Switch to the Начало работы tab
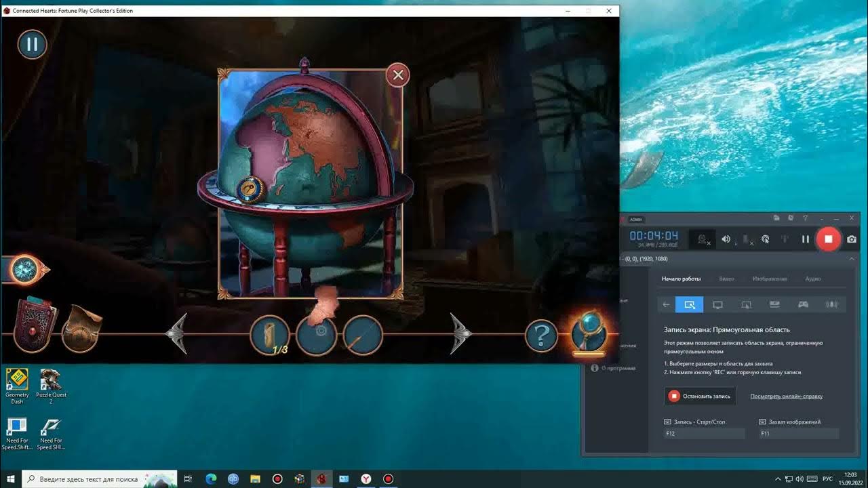The image size is (868, 488). [x=681, y=279]
